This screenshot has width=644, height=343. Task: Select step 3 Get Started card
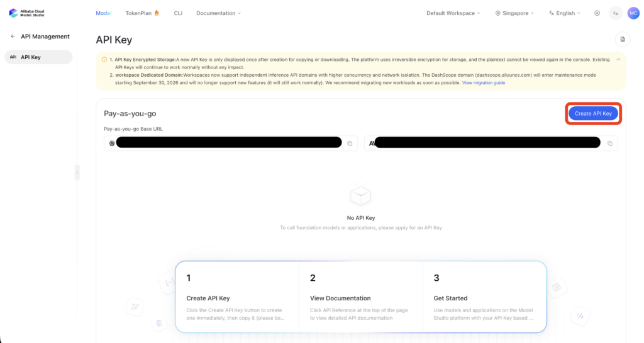pyautogui.click(x=485, y=297)
